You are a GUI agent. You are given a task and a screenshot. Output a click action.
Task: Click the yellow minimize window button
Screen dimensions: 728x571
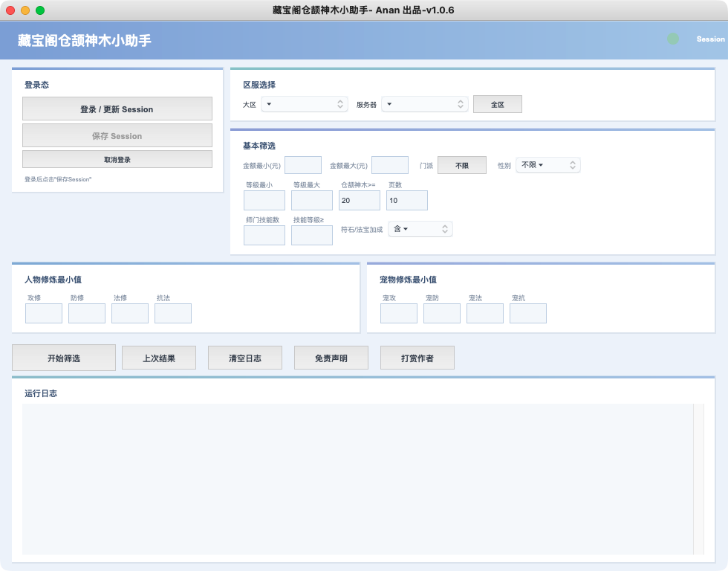[25, 10]
